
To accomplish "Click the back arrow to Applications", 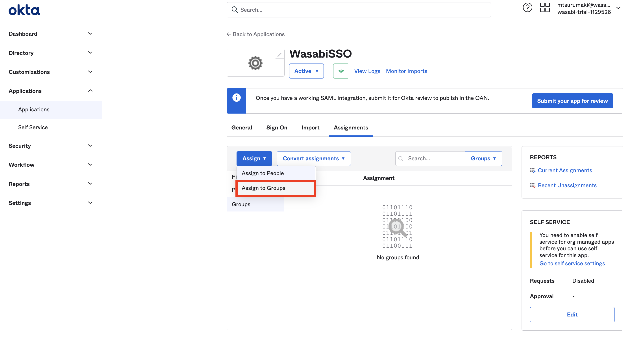I will pyautogui.click(x=228, y=34).
